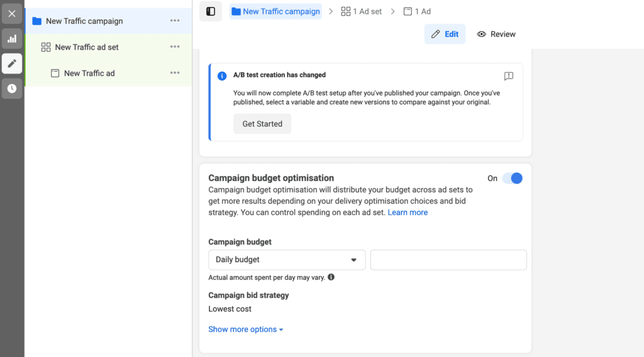Open more options for New Traffic ad

[x=175, y=73]
